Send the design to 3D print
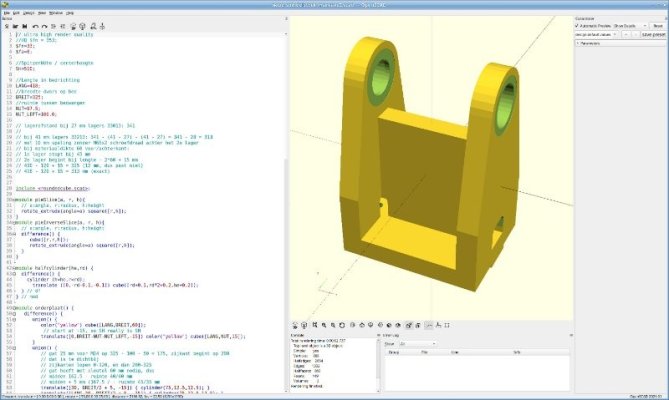 [102, 26]
